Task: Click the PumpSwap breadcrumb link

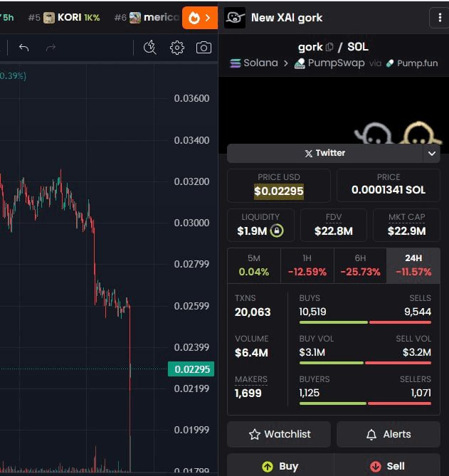Action: pyautogui.click(x=336, y=63)
